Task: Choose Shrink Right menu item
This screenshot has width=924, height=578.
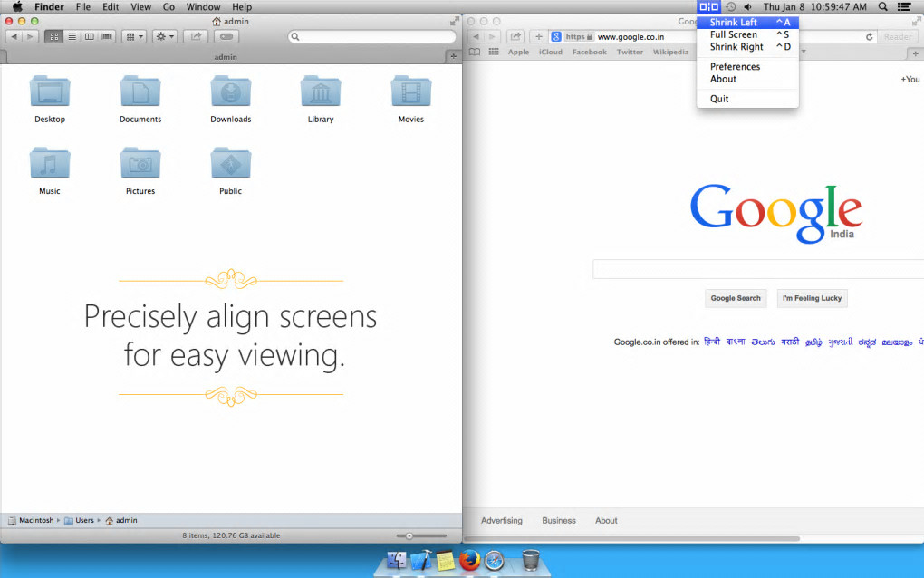Action: pos(747,47)
